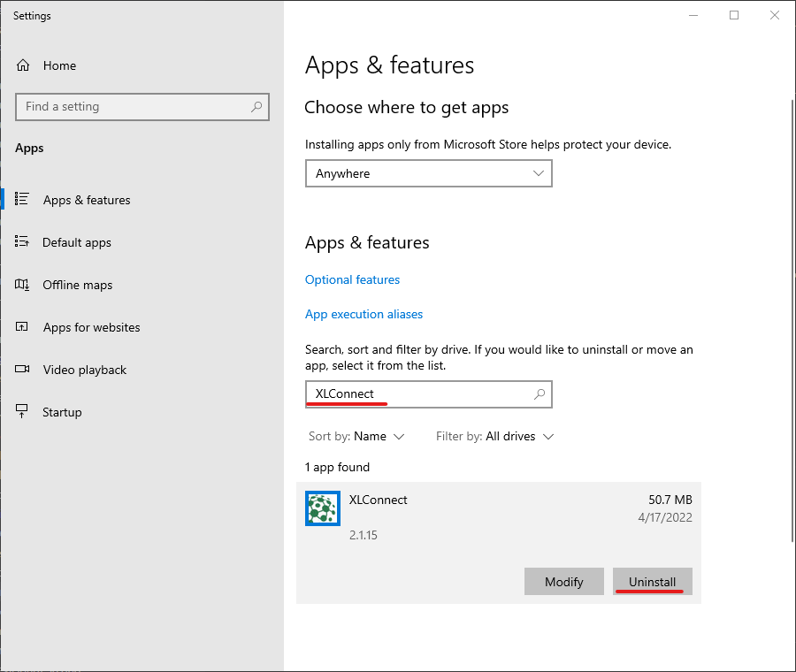Click the Find a setting input field

click(x=133, y=107)
